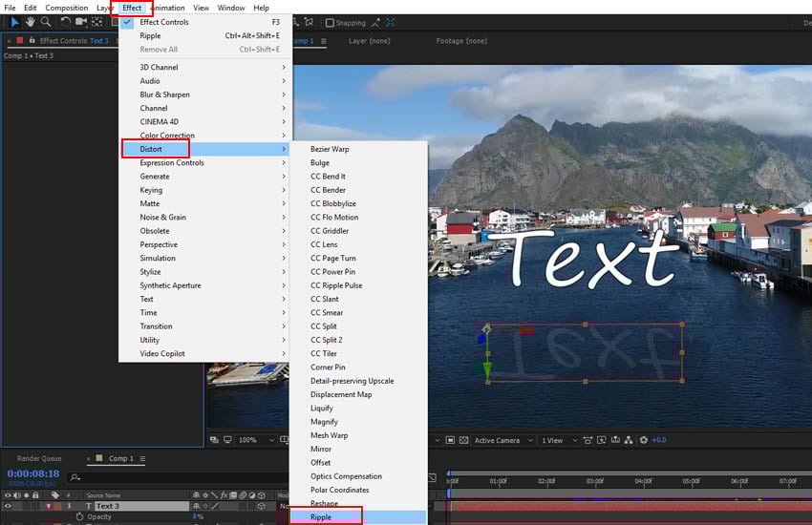This screenshot has width=812, height=525.
Task: Select the Selection arrow tool
Action: (14, 22)
